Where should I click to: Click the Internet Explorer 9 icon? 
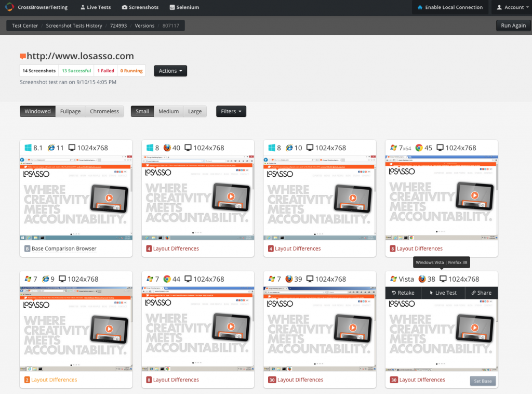coord(46,279)
